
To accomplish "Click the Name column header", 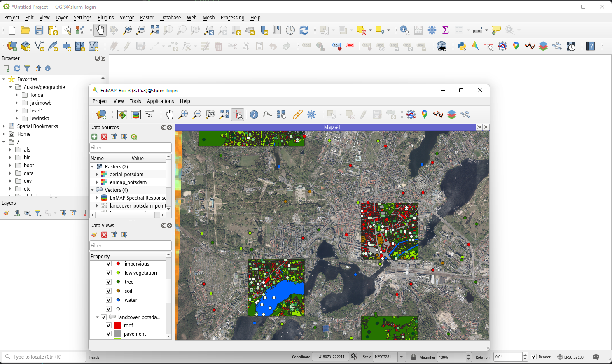I will (x=110, y=158).
